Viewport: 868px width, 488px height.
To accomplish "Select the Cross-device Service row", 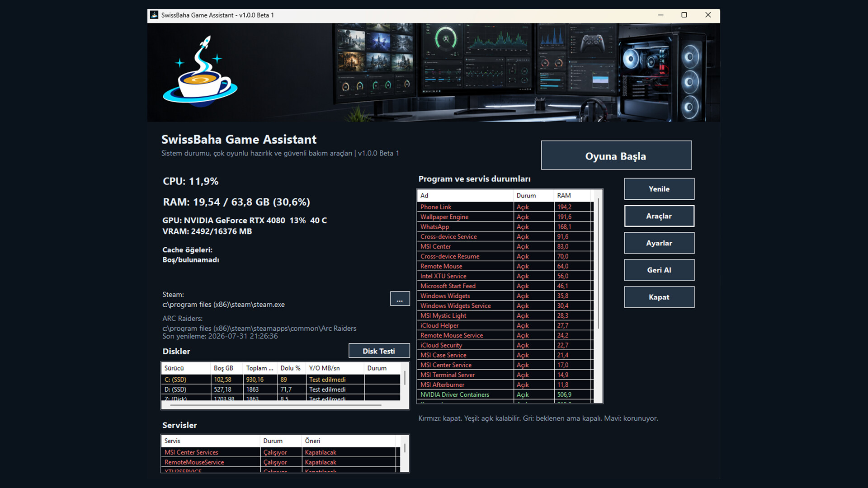I will point(505,237).
